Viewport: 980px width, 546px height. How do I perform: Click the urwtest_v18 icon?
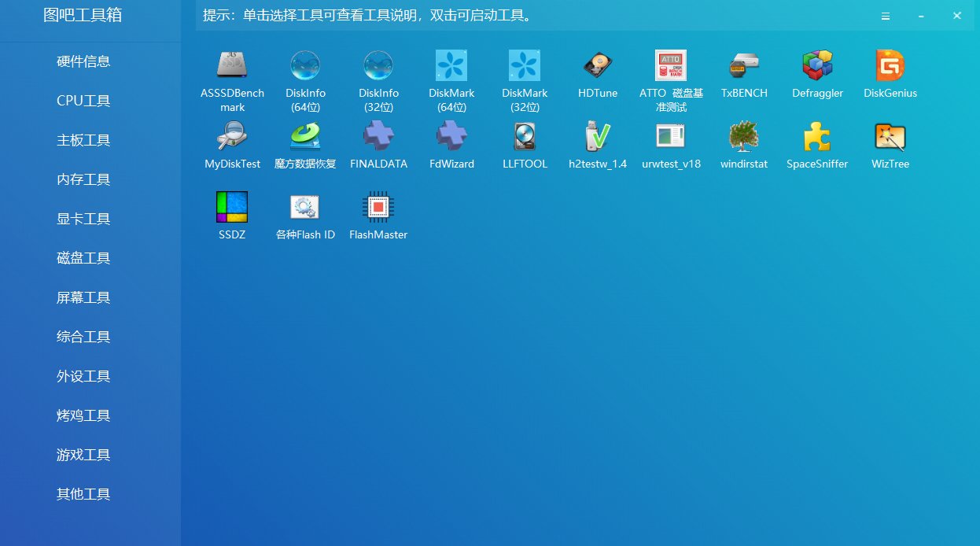pyautogui.click(x=671, y=136)
